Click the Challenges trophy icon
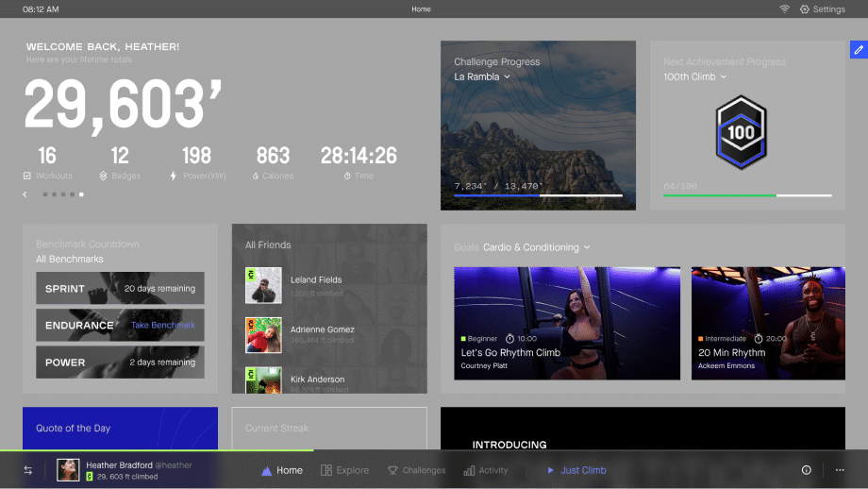 pyautogui.click(x=392, y=470)
